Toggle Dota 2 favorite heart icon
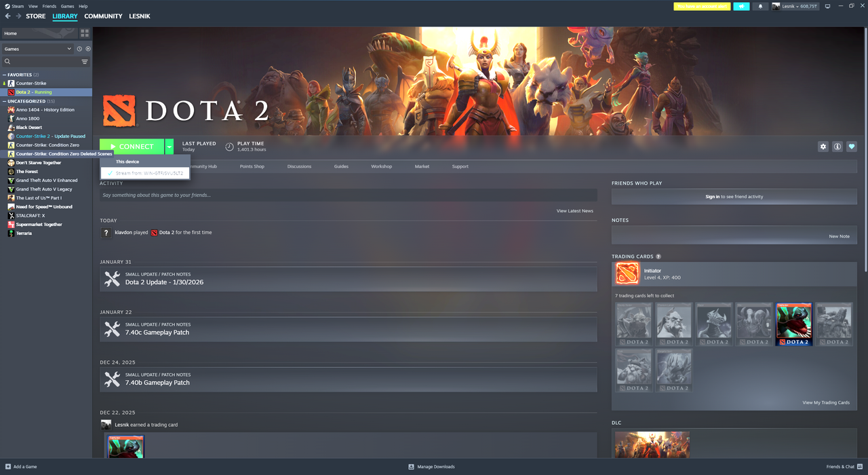 tap(852, 147)
